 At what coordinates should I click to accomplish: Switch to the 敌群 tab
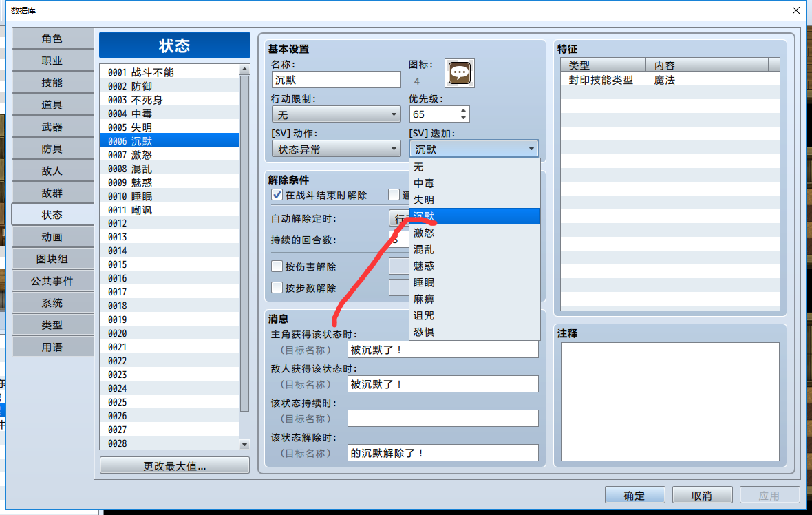[x=52, y=193]
